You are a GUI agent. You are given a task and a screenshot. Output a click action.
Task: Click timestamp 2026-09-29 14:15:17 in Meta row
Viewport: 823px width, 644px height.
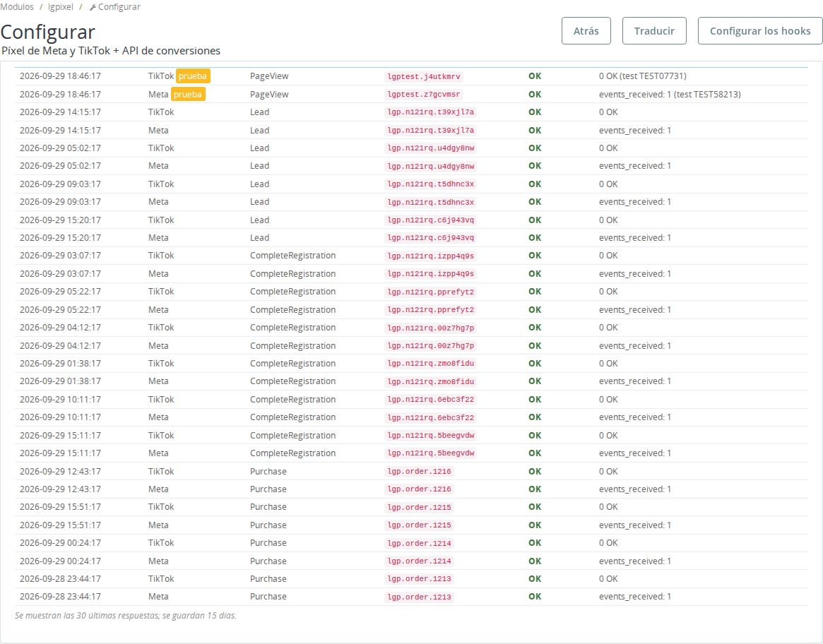(x=60, y=130)
